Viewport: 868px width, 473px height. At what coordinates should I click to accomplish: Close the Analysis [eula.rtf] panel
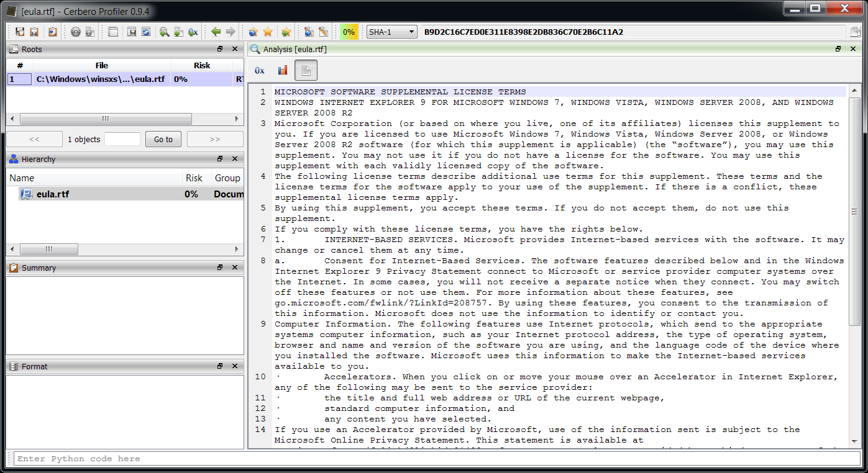[853, 49]
